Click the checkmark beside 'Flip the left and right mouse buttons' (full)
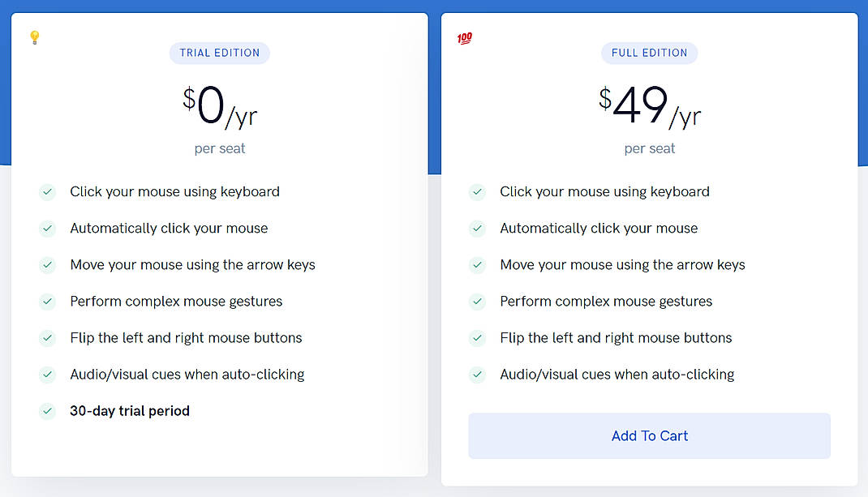Image resolution: width=868 pixels, height=497 pixels. pos(477,338)
